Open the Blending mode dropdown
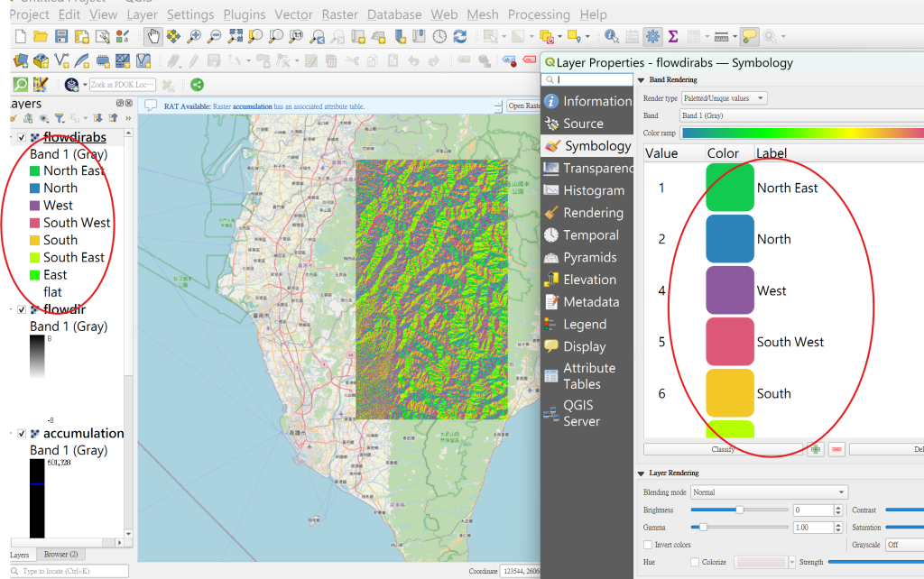 pyautogui.click(x=769, y=492)
